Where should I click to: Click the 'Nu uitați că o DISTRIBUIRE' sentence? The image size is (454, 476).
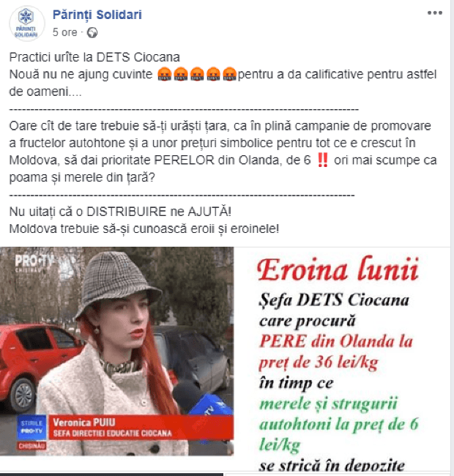pyautogui.click(x=120, y=212)
